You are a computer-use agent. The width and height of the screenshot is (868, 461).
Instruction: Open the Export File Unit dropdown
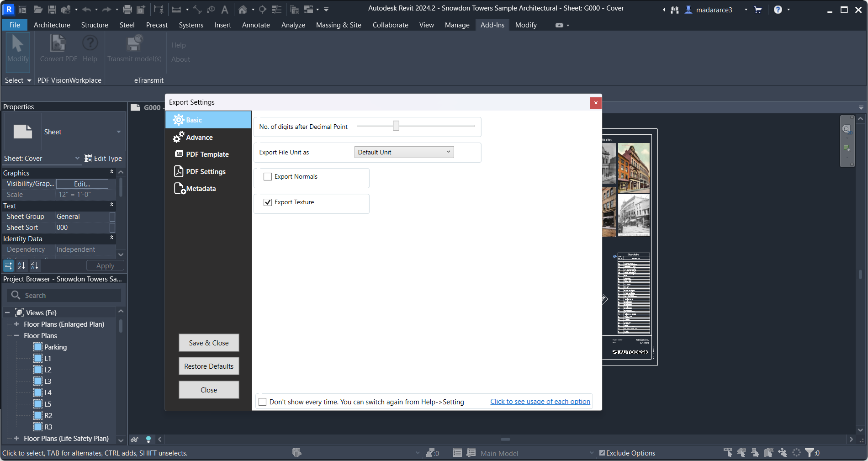pyautogui.click(x=404, y=152)
